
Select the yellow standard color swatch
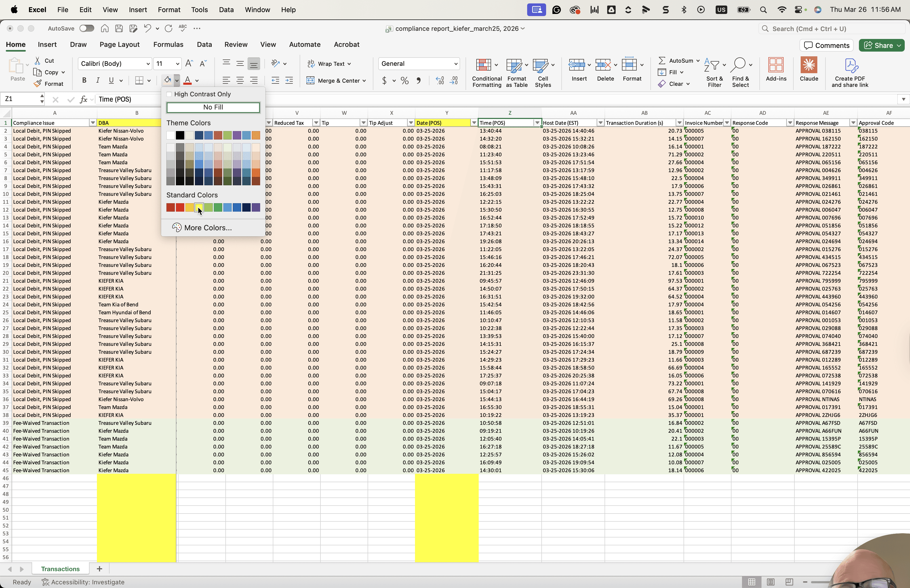(x=199, y=207)
